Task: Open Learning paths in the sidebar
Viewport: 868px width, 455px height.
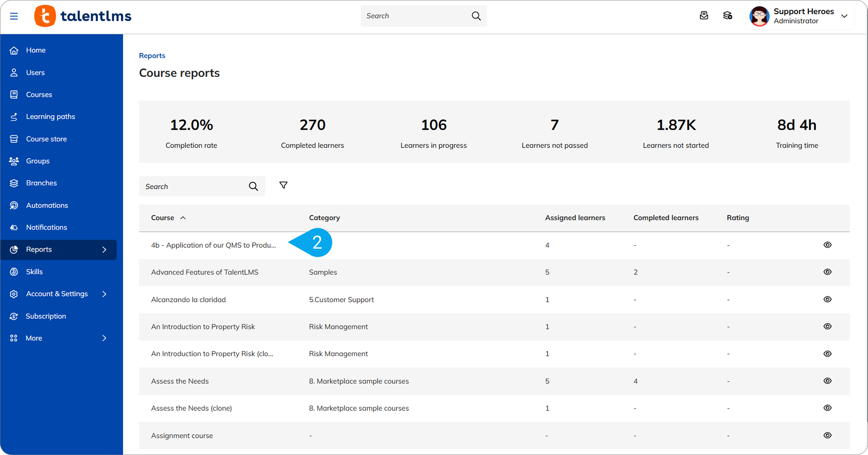Action: pos(50,117)
